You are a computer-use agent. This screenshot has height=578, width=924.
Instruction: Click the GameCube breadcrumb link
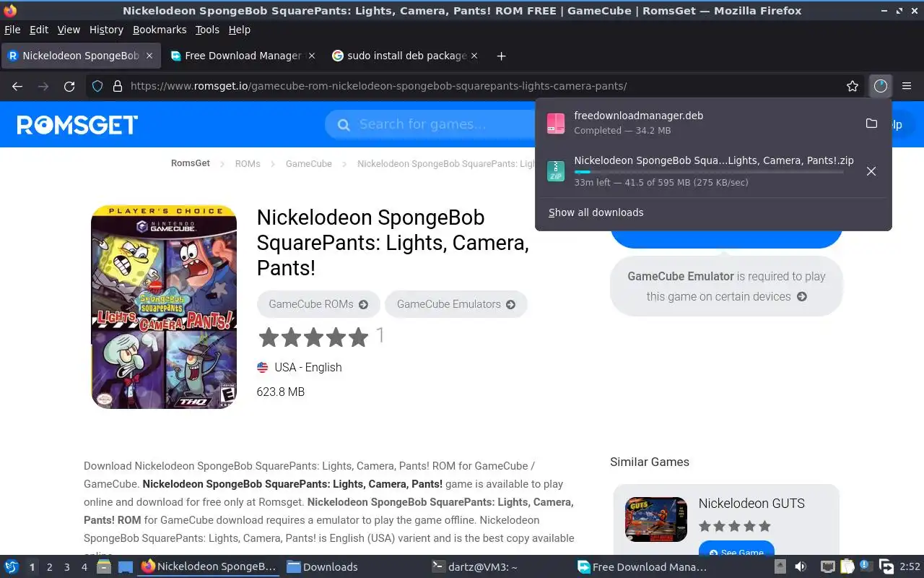[309, 163]
